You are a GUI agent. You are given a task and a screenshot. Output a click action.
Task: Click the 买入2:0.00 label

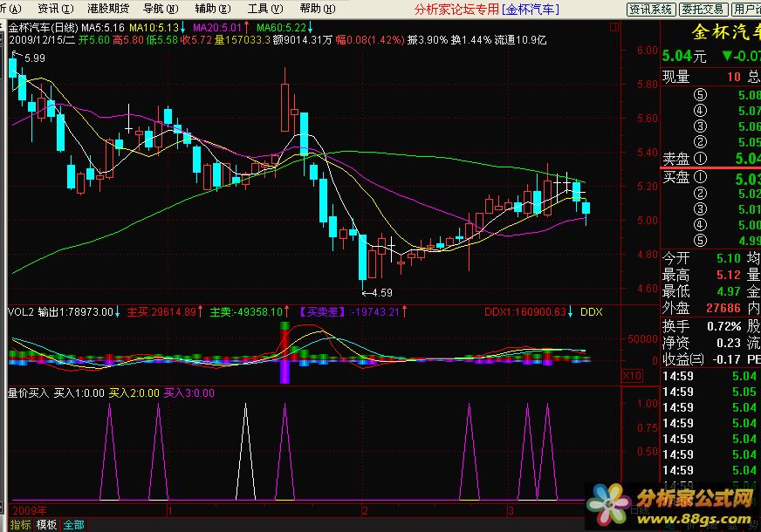click(x=134, y=392)
